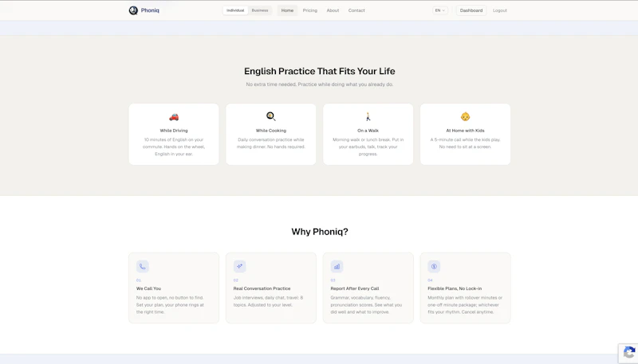
Task: Click the walking person icon
Action: pyautogui.click(x=368, y=117)
